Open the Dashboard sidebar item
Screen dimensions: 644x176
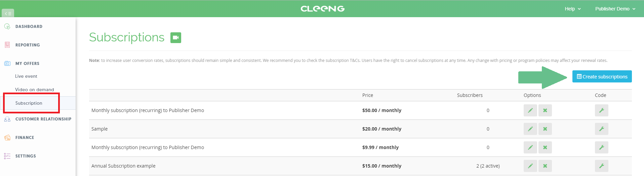[29, 26]
